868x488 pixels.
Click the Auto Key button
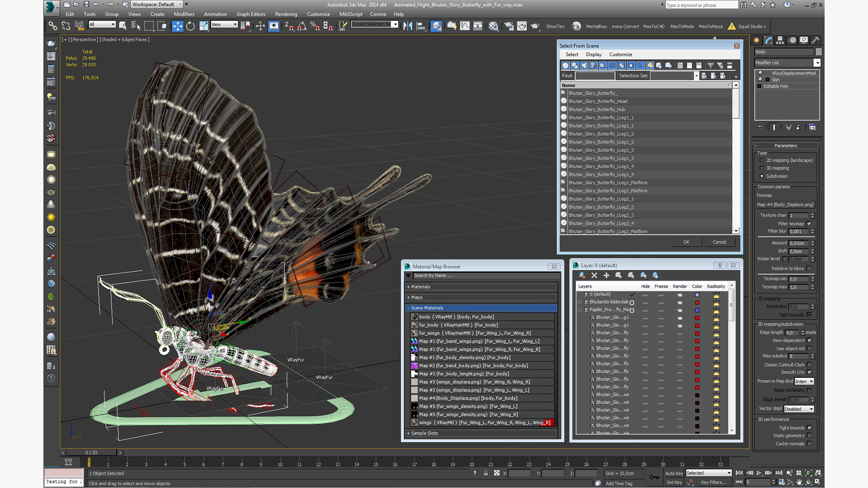pyautogui.click(x=674, y=473)
